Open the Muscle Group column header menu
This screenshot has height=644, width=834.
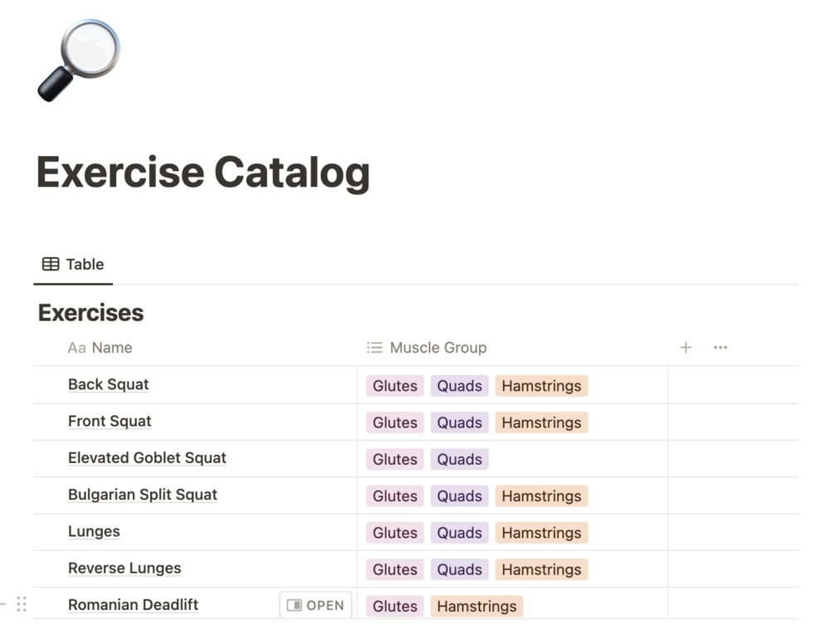[x=427, y=348]
